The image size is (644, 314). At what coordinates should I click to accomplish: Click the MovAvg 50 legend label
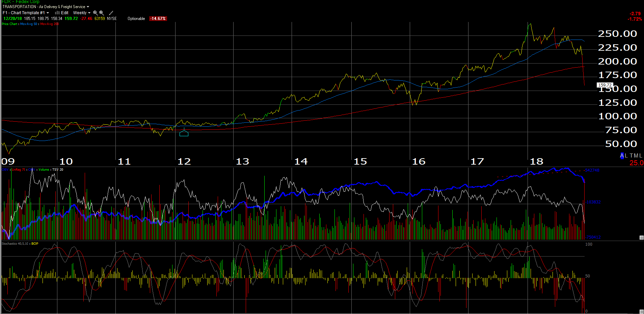click(29, 24)
